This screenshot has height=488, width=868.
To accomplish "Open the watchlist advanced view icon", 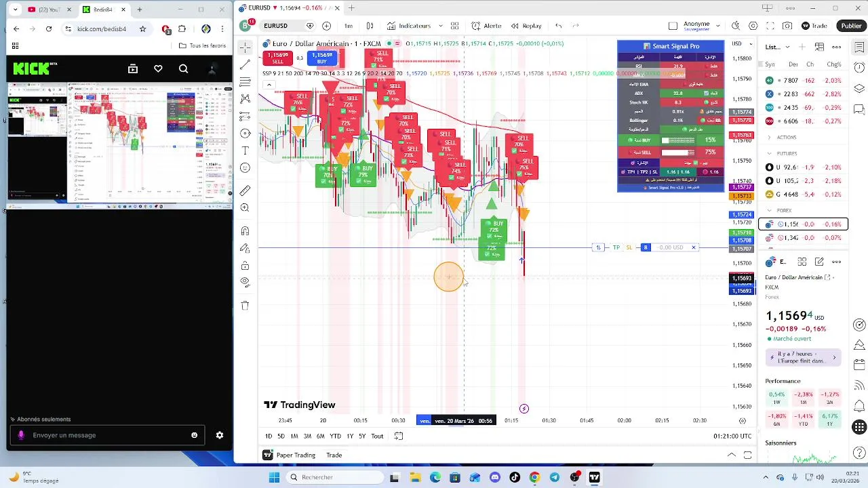I will (x=820, y=47).
